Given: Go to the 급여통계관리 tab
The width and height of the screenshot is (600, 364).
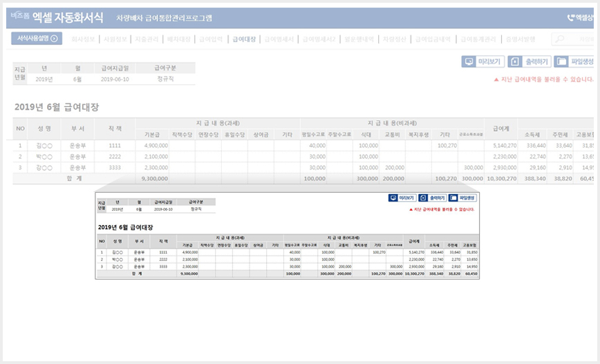Looking at the screenshot, I should click(x=478, y=39).
